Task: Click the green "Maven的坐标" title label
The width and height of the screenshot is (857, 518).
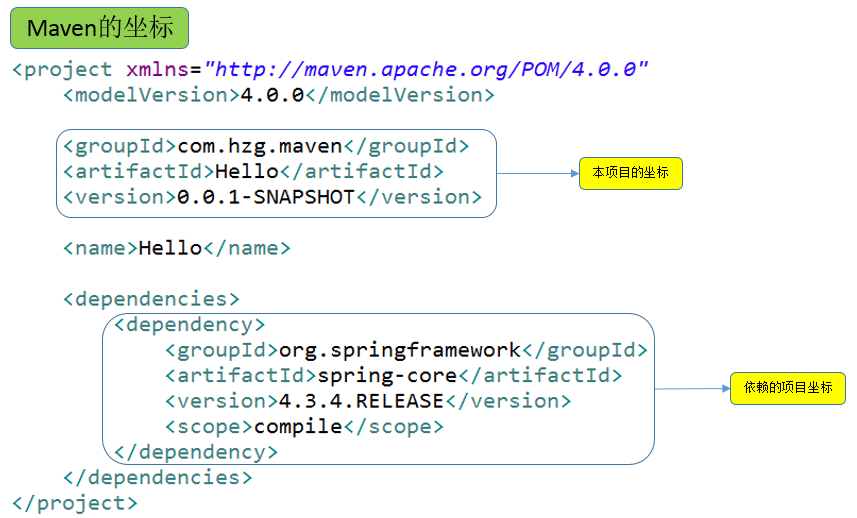Action: click(100, 28)
